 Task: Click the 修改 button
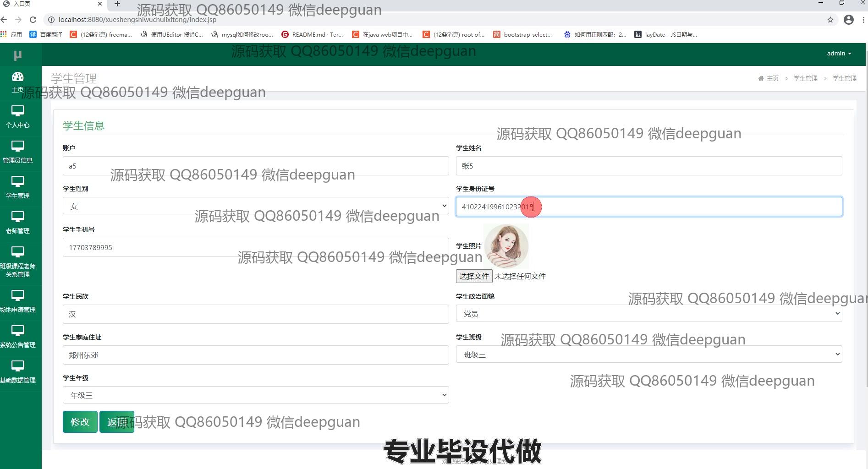click(80, 422)
